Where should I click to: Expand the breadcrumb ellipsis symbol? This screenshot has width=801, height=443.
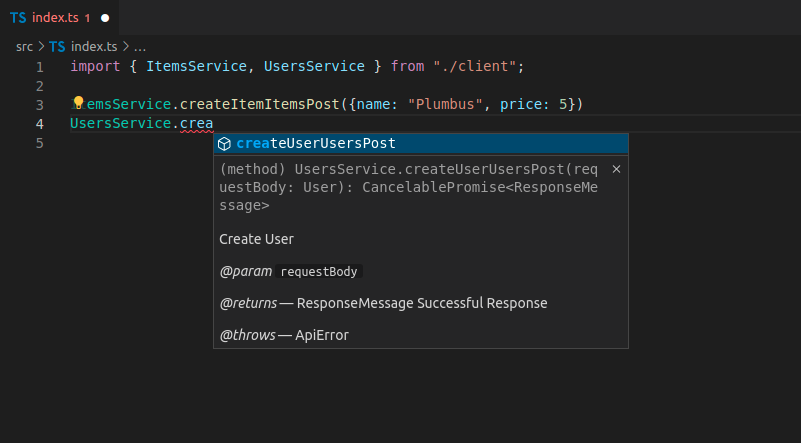[139, 46]
